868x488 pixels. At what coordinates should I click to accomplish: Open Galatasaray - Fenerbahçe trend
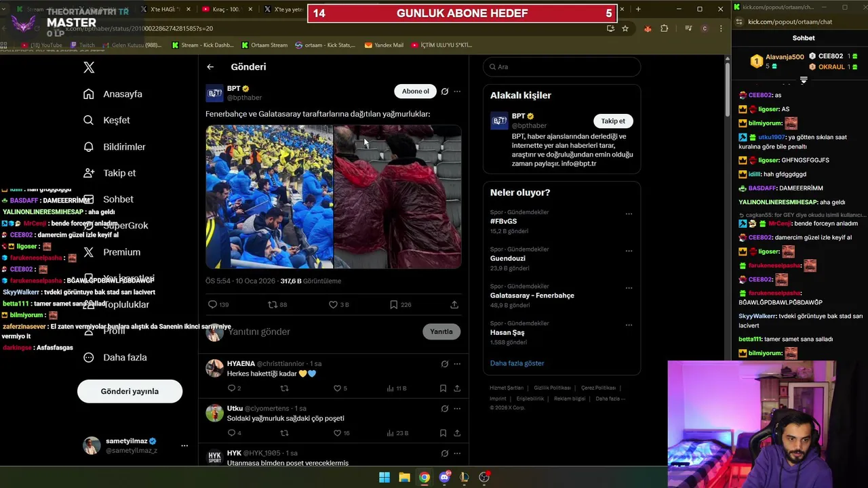coord(532,296)
